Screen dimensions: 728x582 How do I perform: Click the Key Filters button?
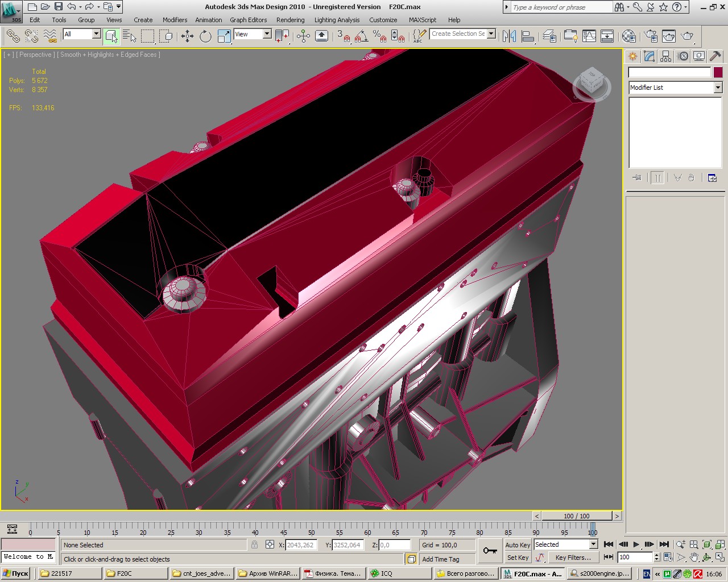[x=573, y=558]
